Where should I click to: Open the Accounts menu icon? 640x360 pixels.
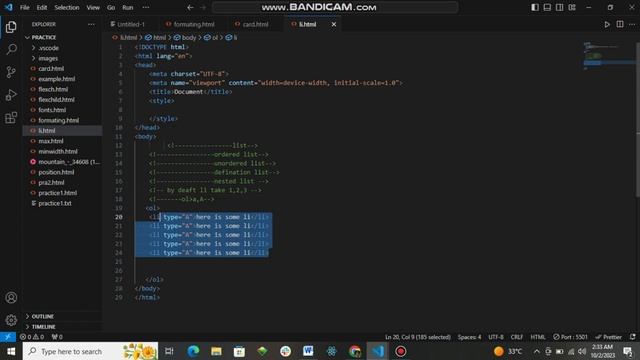pos(11,298)
